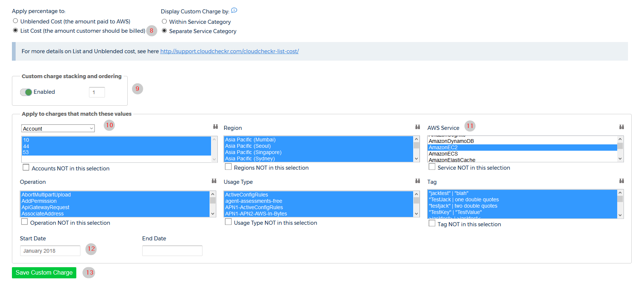Toggle the Enabled stacking switch
The width and height of the screenshot is (644, 291).
(26, 92)
